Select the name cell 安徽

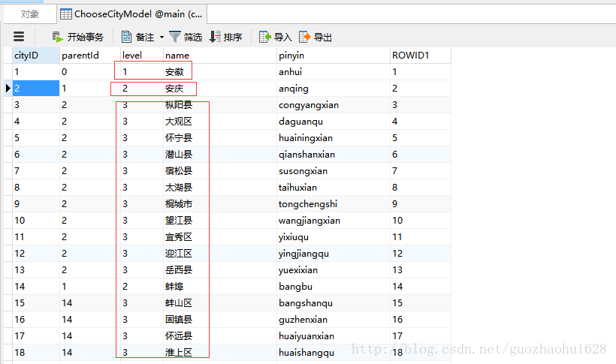[220, 72]
